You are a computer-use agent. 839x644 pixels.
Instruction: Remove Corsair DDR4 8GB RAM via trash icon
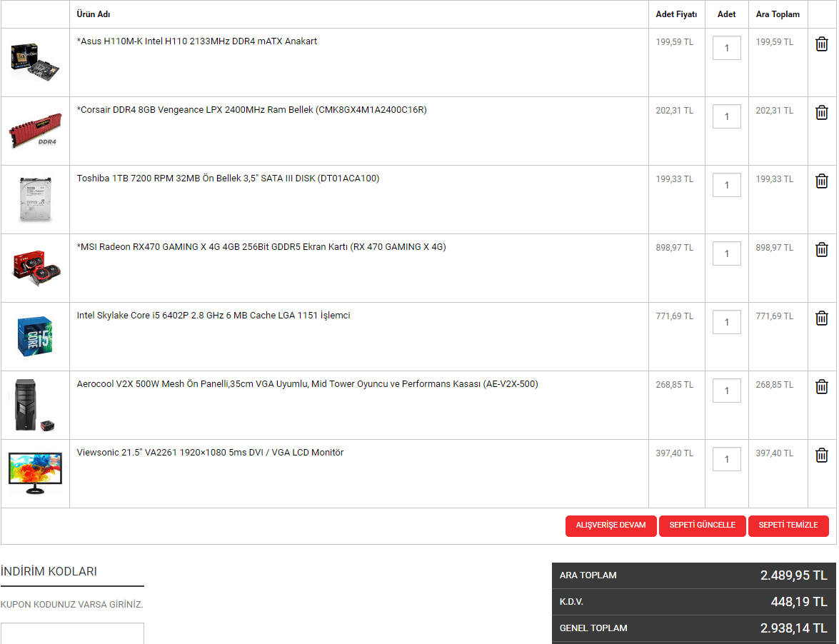coord(821,112)
